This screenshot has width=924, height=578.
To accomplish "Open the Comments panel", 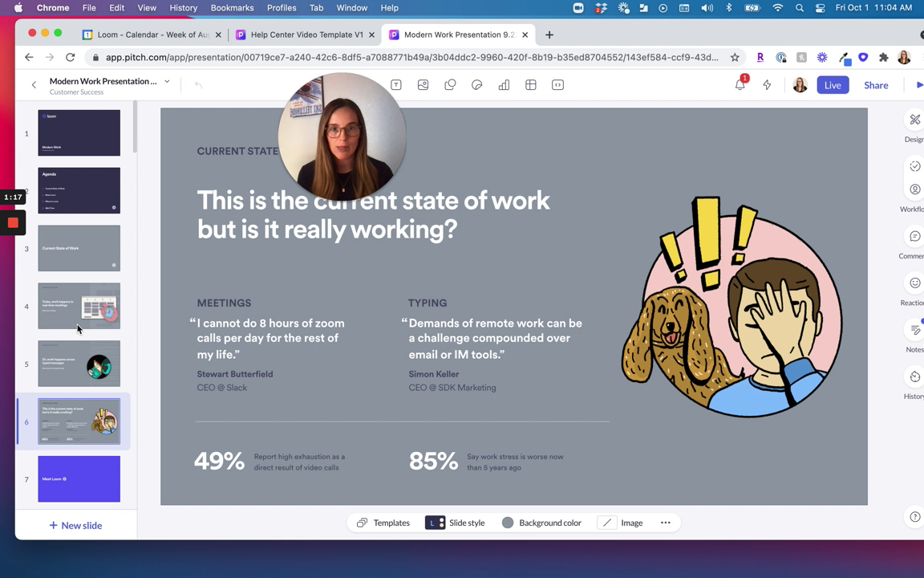I will click(915, 236).
